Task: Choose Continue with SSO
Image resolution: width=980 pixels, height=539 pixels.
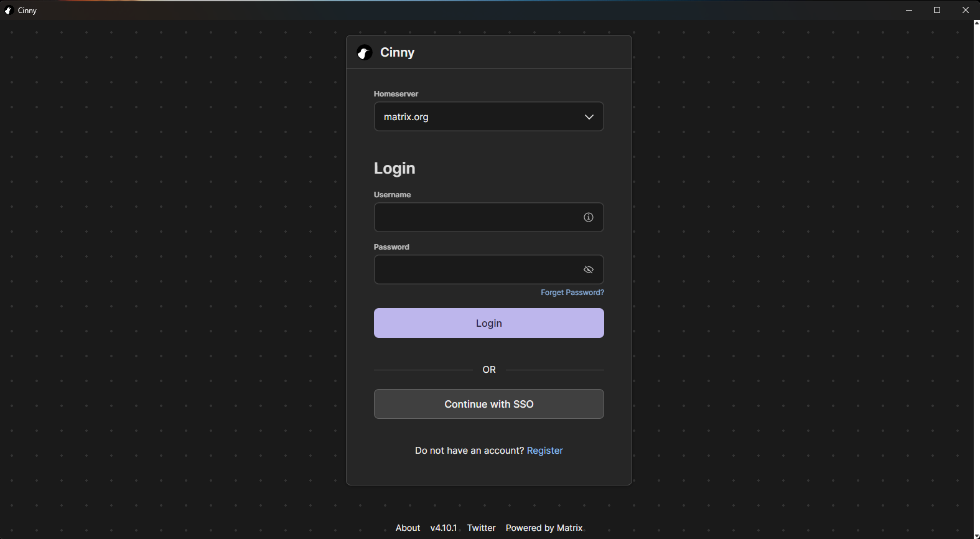Action: tap(489, 404)
